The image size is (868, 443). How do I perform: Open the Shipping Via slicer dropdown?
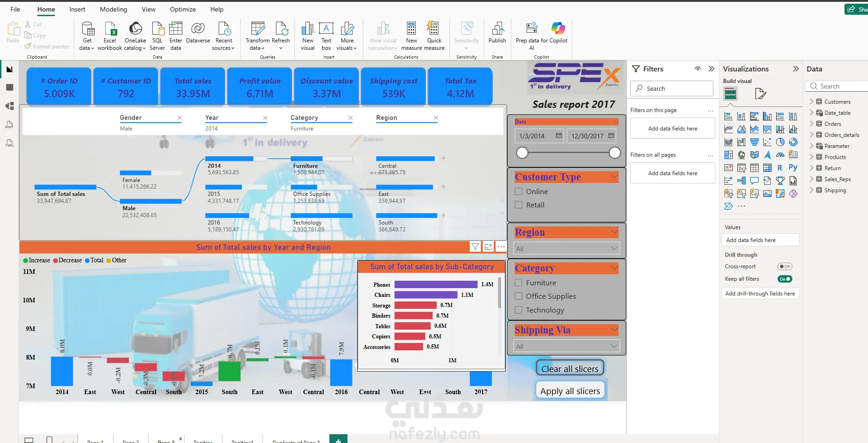[x=567, y=347]
